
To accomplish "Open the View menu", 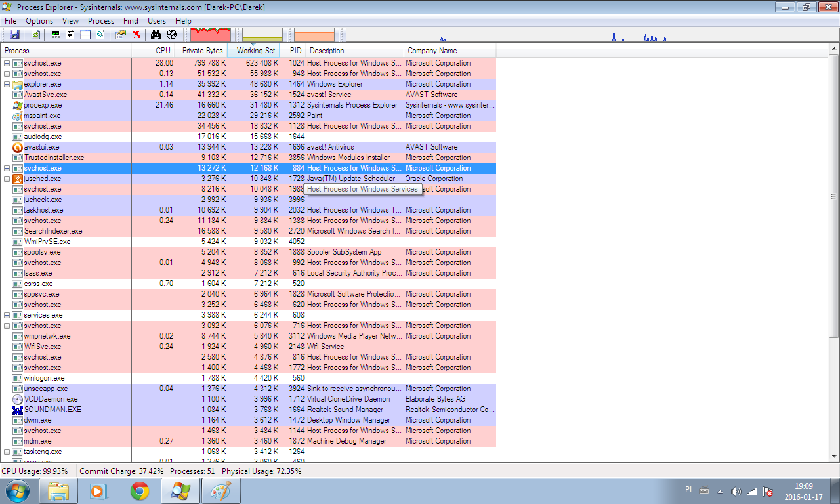I will pyautogui.click(x=70, y=21).
